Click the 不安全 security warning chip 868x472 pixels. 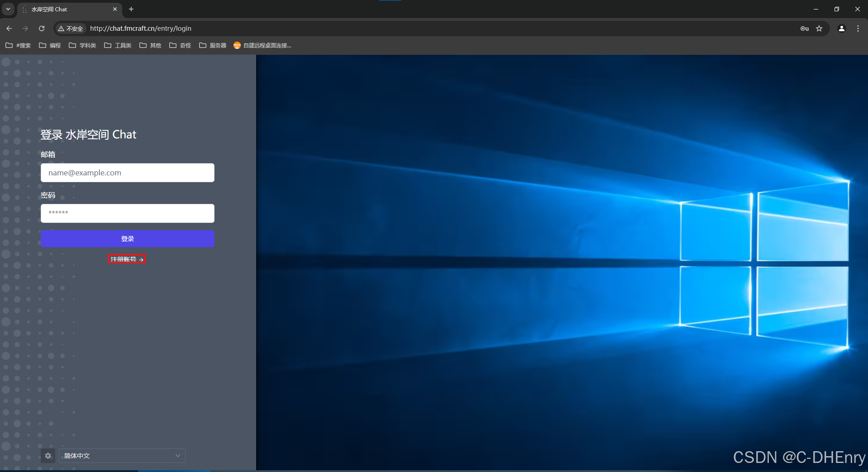(x=70, y=28)
